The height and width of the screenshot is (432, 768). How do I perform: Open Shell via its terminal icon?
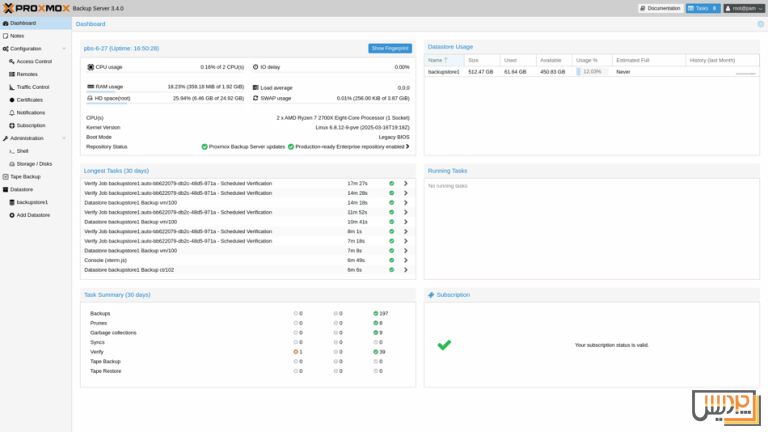[12, 151]
